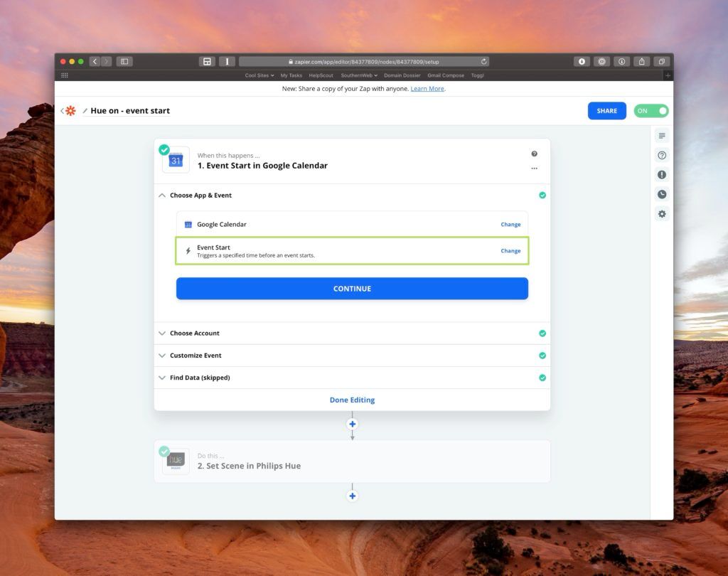Go forward with Safari forward arrow

tap(107, 61)
